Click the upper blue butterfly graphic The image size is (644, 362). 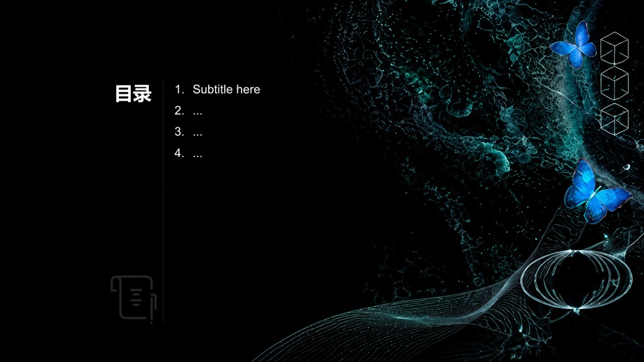coord(573,45)
